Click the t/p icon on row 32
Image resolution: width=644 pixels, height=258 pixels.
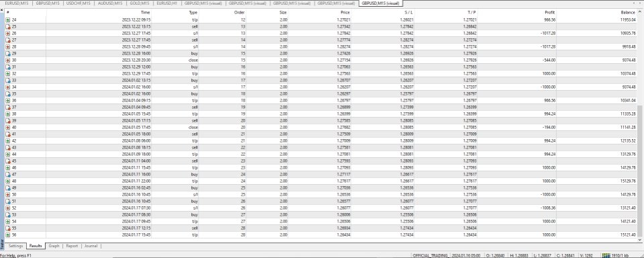click(8, 74)
